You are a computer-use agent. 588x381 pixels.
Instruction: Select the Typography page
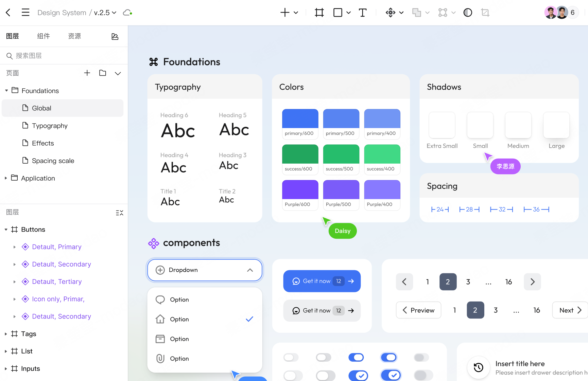click(x=63, y=126)
